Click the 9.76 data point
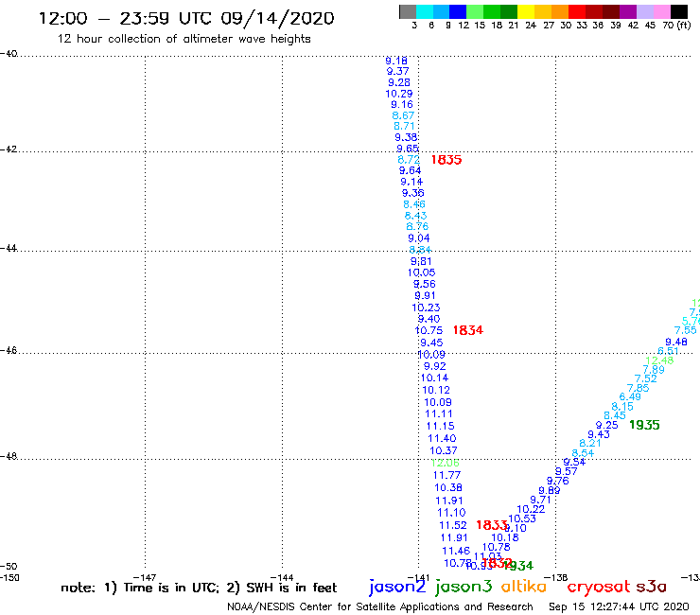The height and width of the screenshot is (615, 700). 557,481
